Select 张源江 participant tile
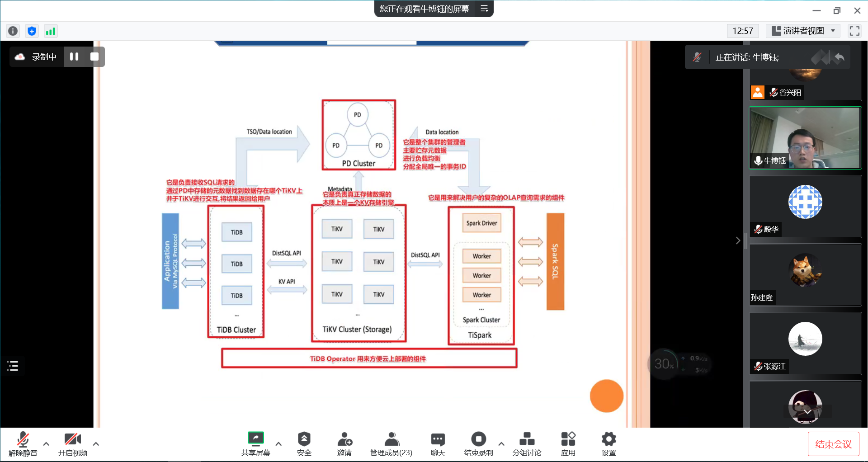This screenshot has width=868, height=462. (x=805, y=344)
